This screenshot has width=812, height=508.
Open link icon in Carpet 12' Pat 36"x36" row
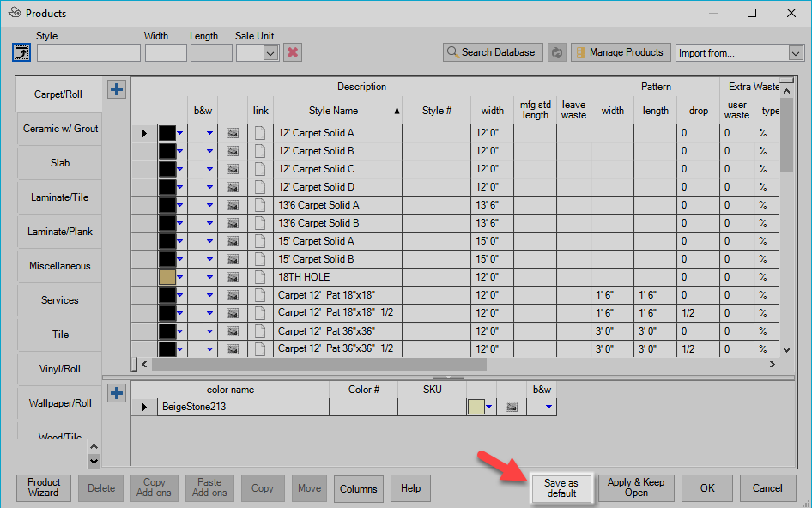(260, 331)
